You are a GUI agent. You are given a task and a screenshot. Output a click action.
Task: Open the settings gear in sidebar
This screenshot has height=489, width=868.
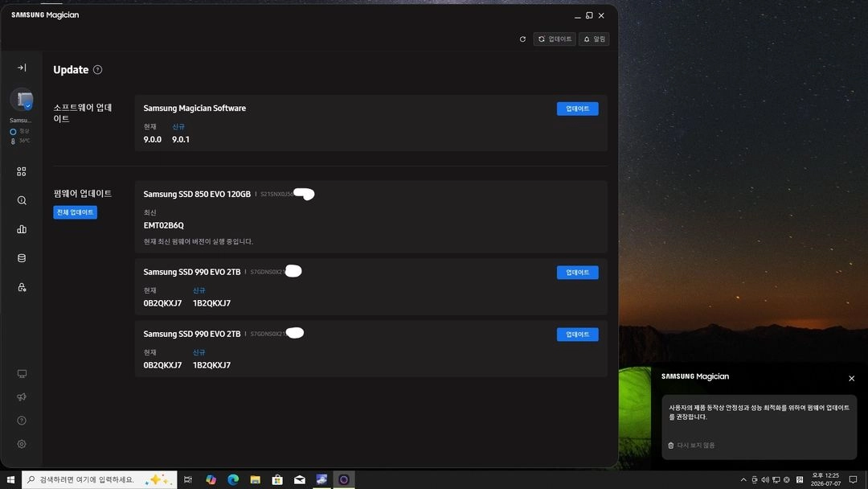click(x=22, y=444)
